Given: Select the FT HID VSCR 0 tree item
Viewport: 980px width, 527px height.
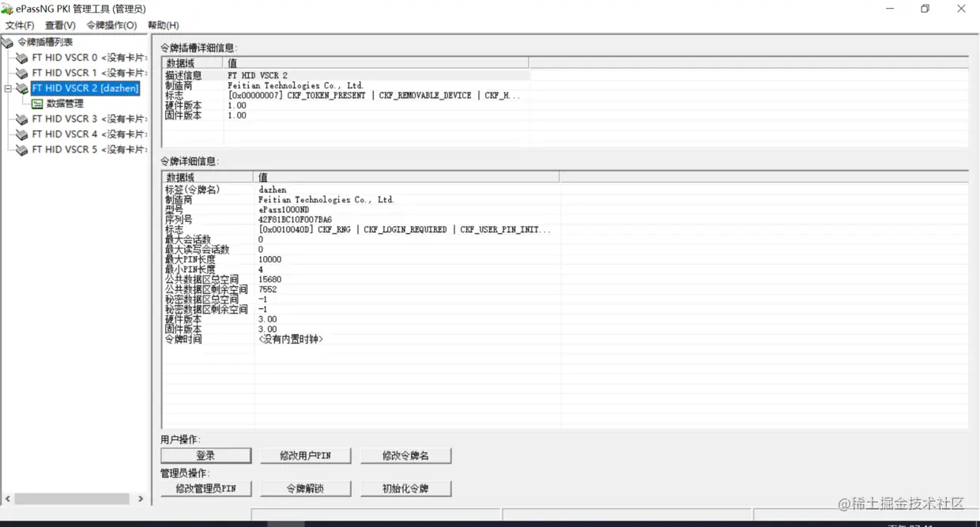Looking at the screenshot, I should [x=89, y=58].
